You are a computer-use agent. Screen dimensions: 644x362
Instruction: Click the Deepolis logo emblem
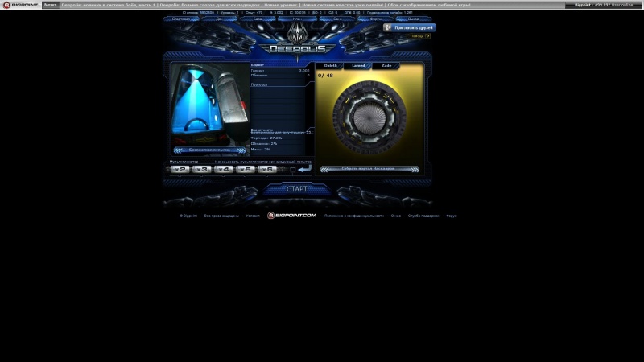(x=297, y=39)
